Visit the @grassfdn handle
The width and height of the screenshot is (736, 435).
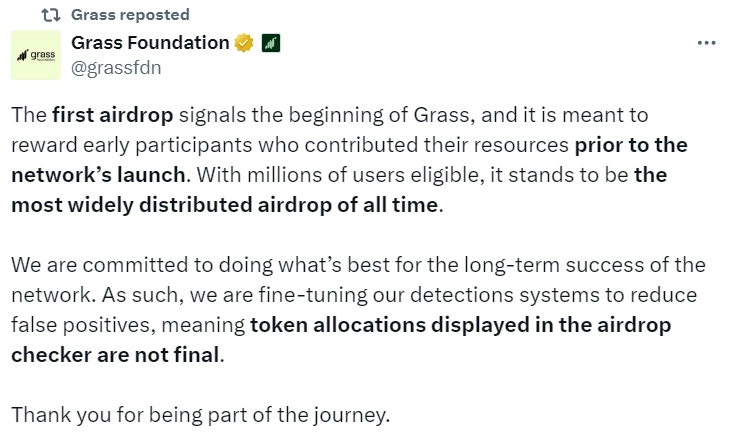point(116,68)
